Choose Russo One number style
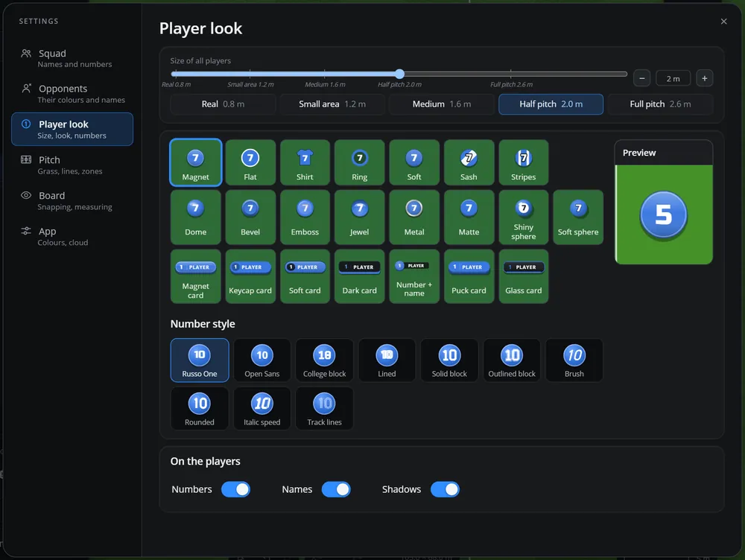 point(200,360)
